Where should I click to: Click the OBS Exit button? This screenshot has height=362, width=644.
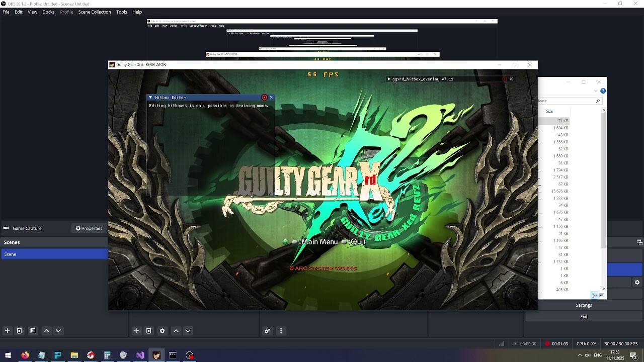click(584, 317)
